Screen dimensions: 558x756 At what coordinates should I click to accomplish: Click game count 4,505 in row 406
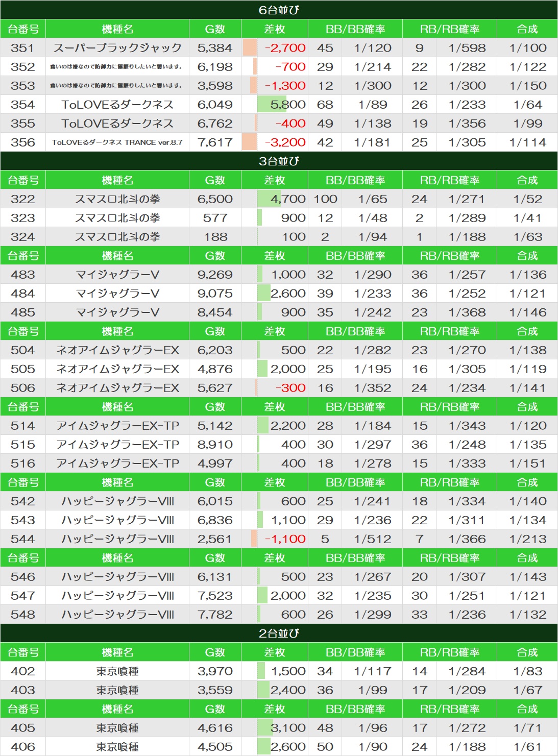coord(215,746)
